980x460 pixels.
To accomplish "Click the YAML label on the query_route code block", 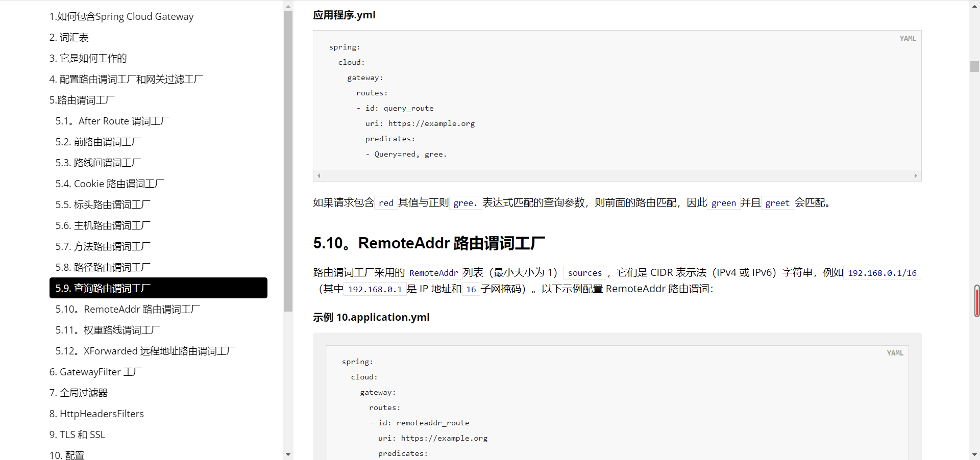I will point(908,38).
